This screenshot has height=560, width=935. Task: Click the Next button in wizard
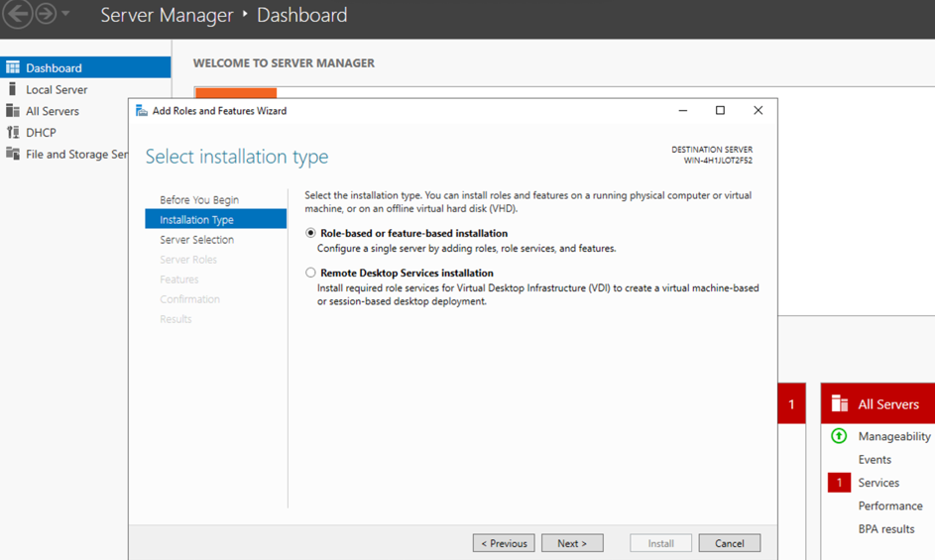[x=572, y=543]
